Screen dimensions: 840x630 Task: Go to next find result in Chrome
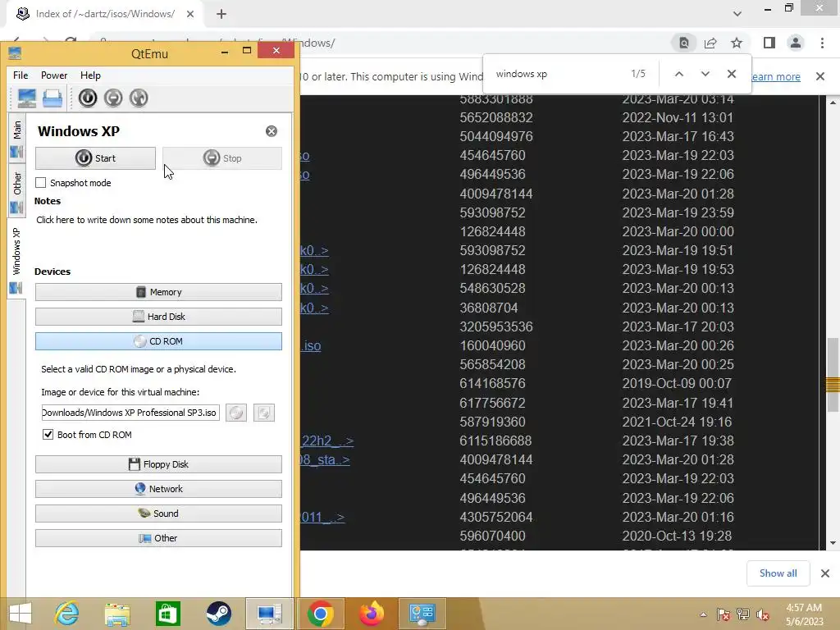[x=705, y=74]
